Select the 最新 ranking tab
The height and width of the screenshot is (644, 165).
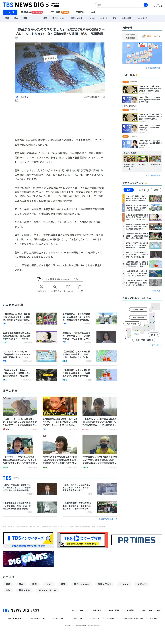pyautogui.click(x=129, y=190)
